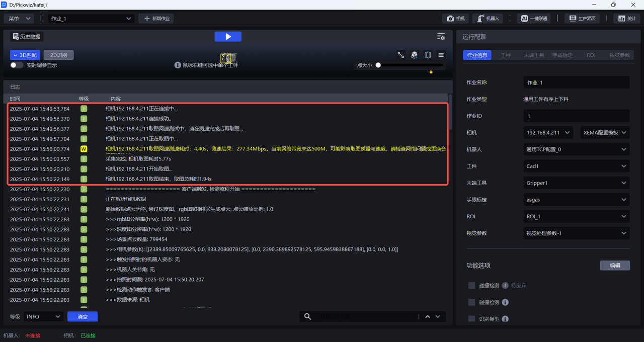Image resolution: width=644 pixels, height=342 pixels.
Task: Click the point size (点大小) slider
Action: [x=410, y=65]
